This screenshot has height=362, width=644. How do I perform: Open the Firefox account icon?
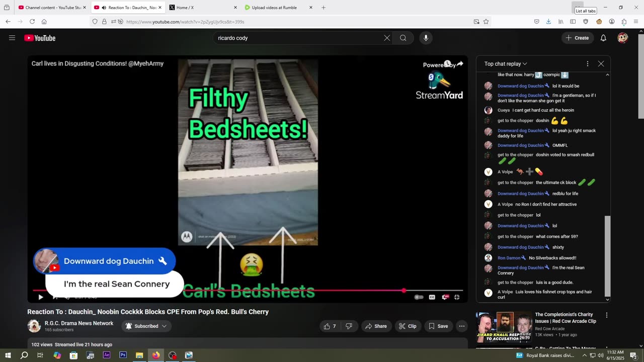pos(612,22)
